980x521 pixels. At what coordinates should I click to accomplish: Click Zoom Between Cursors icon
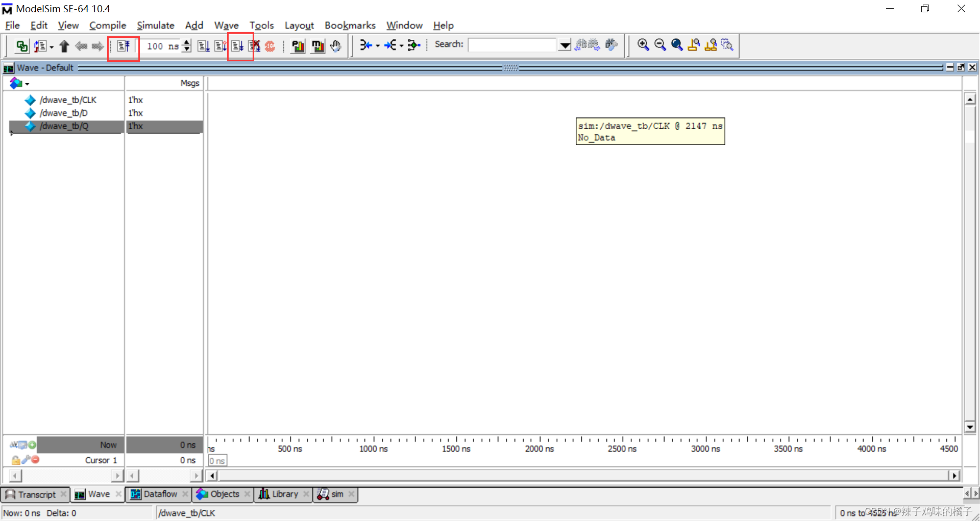(710, 45)
